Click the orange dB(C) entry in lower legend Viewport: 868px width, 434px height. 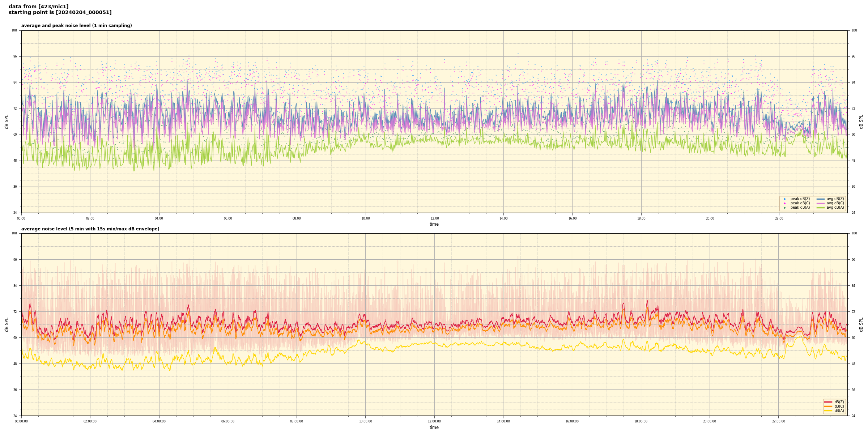pos(829,406)
